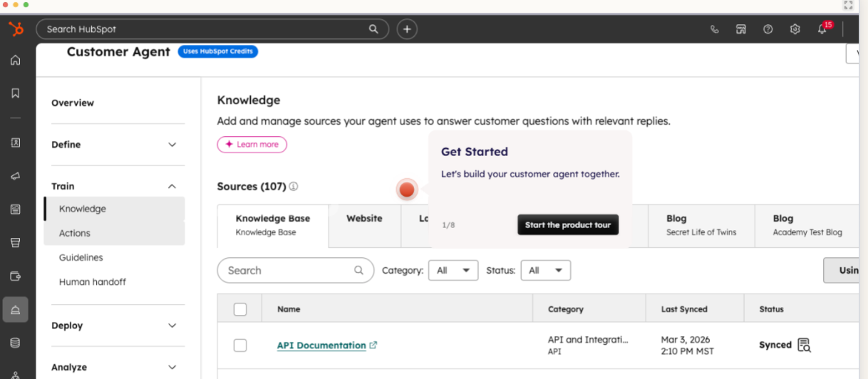Viewport: 868px width, 379px height.
Task: Open the highlighted Service icon in left rail
Action: click(16, 310)
